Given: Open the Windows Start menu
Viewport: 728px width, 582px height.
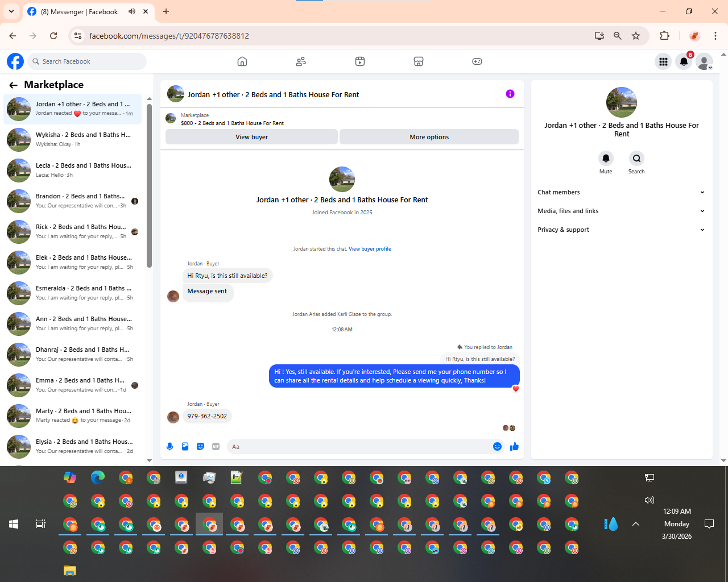Looking at the screenshot, I should [14, 524].
